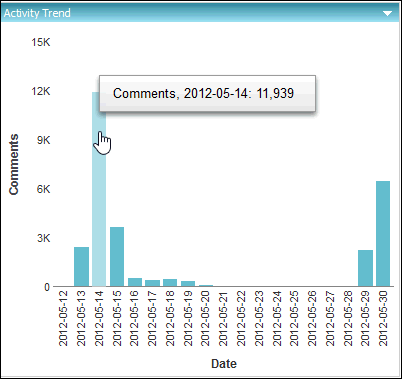Click the Activity Trend panel title
Screen dimensions: 402x379
[37, 13]
